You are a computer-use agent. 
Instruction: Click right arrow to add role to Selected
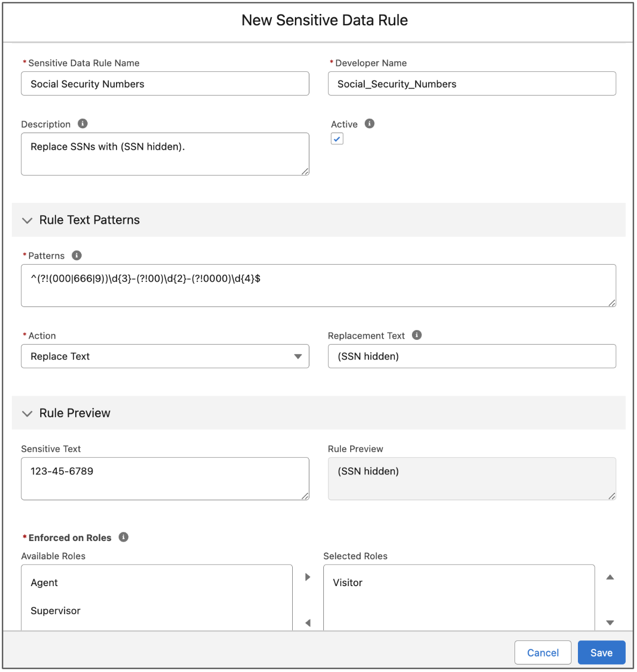(x=308, y=577)
